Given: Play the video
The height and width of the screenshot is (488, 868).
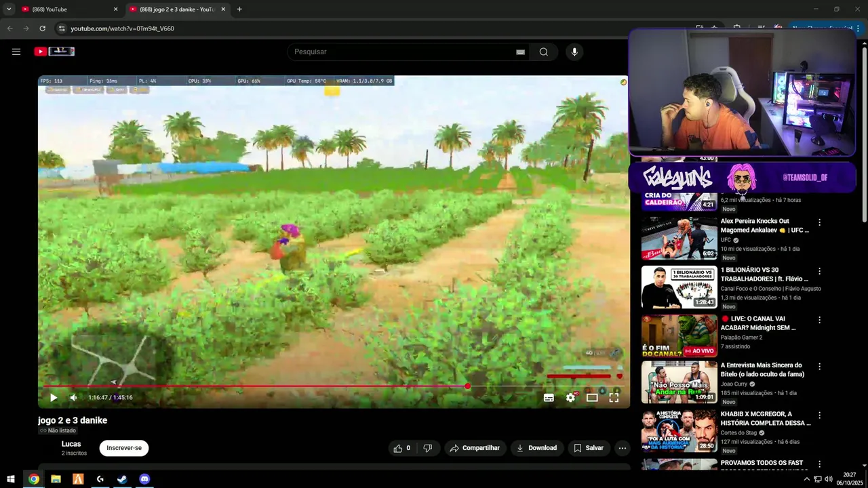Looking at the screenshot, I should 54,398.
